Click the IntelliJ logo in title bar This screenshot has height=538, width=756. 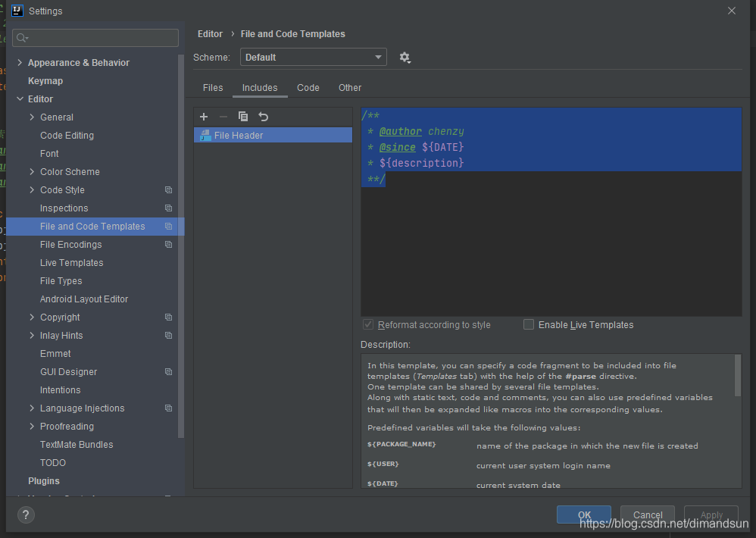(17, 11)
